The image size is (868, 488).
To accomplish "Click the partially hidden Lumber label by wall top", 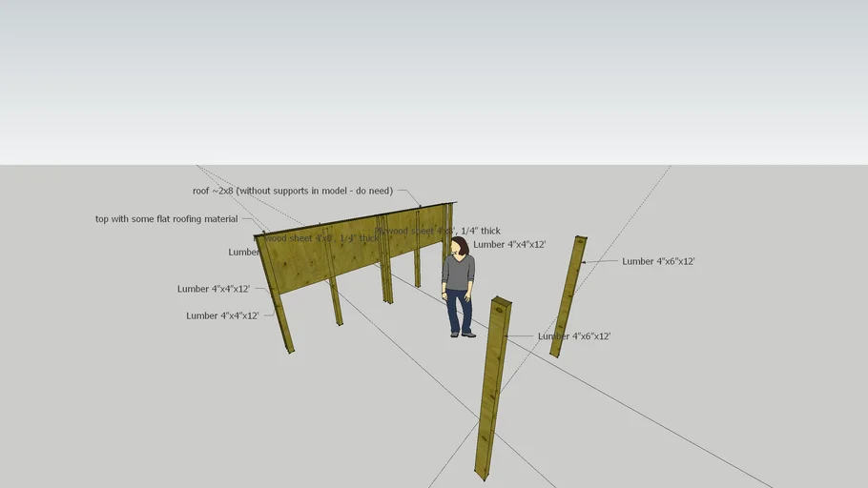I will [x=243, y=253].
